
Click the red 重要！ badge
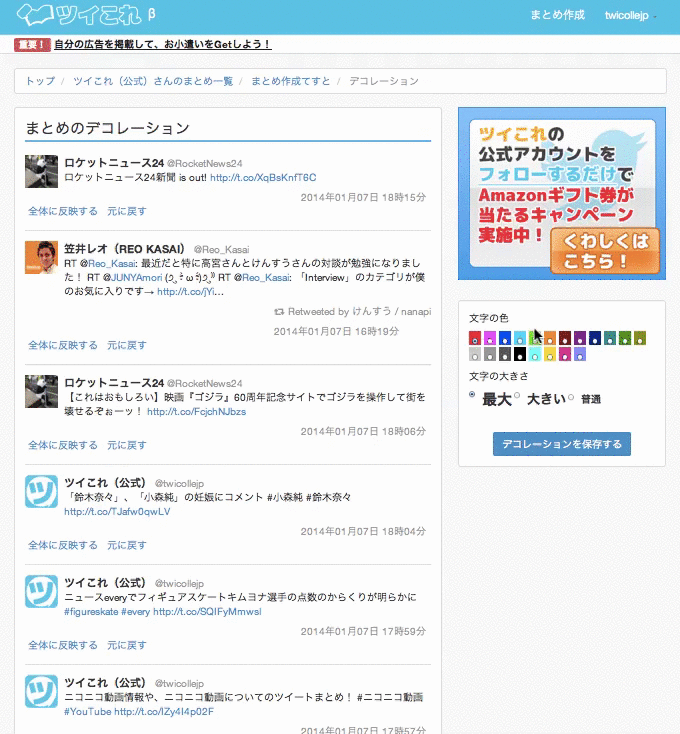32,45
